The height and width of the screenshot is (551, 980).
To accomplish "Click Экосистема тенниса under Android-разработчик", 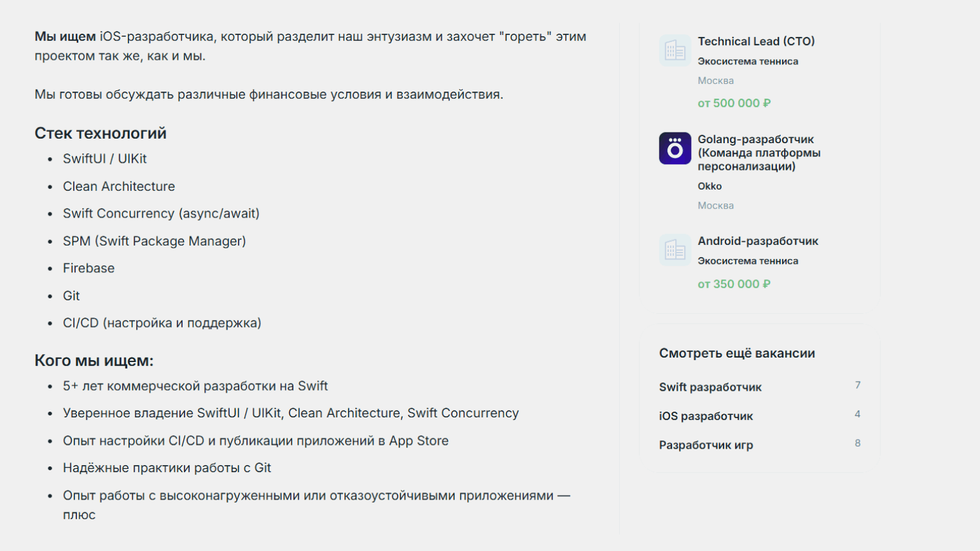I will (x=748, y=261).
